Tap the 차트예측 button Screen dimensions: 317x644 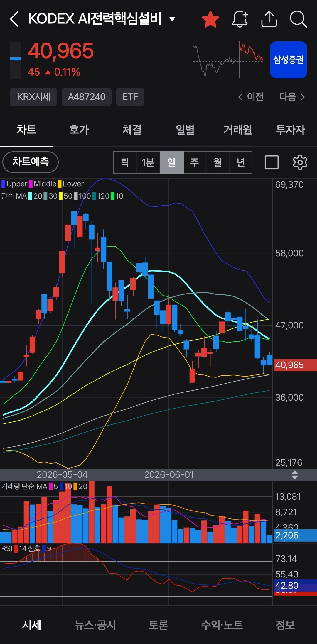tap(31, 162)
